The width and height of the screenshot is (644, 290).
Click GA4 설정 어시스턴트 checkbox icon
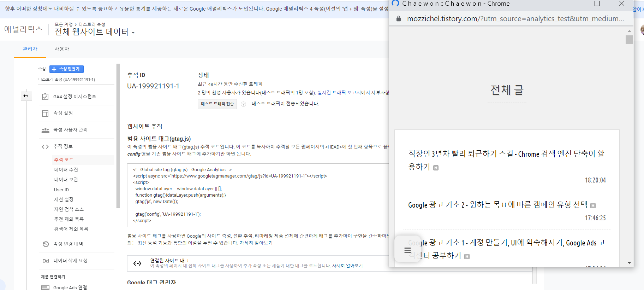tap(45, 97)
